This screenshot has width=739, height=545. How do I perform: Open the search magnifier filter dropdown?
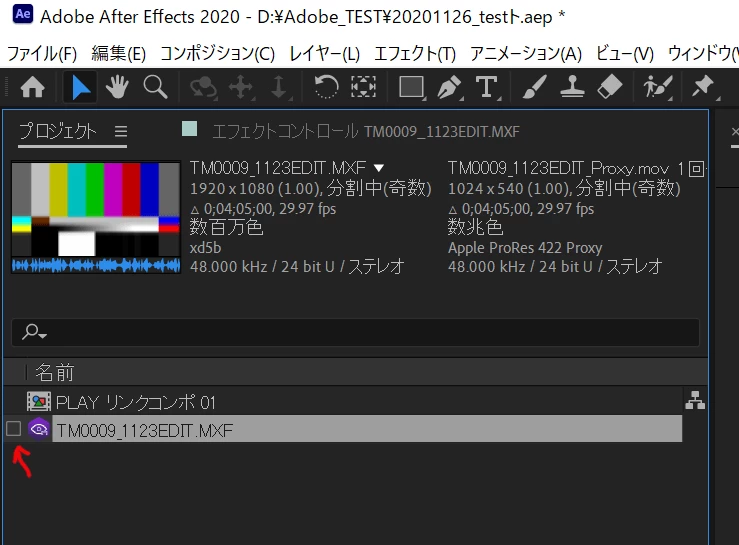click(x=34, y=332)
